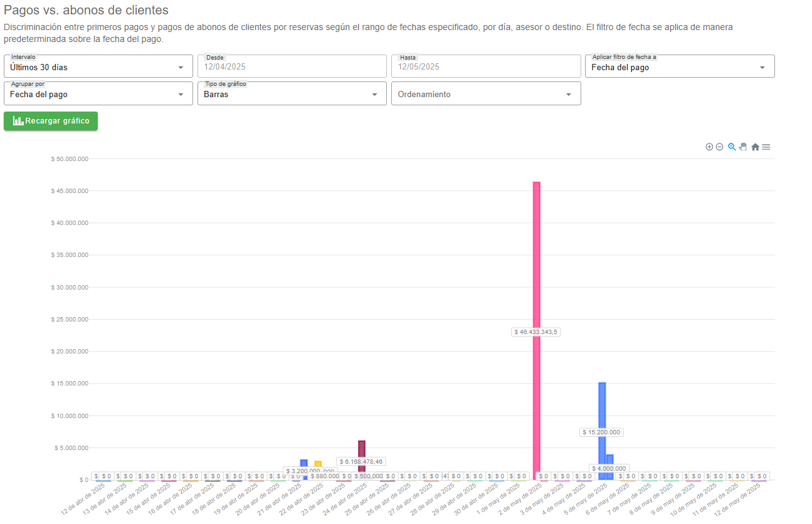
Task: Open the chart hamburger export menu
Action: pos(766,147)
